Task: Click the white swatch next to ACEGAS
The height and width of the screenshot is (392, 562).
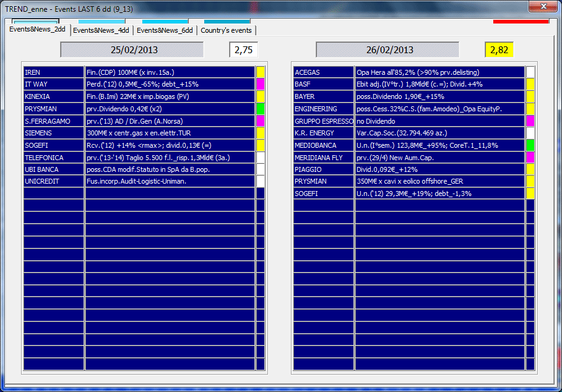Action: [x=530, y=72]
